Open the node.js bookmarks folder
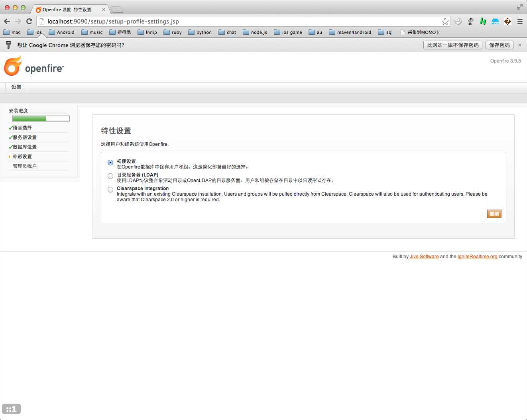This screenshot has height=420, width=527. 255,32
